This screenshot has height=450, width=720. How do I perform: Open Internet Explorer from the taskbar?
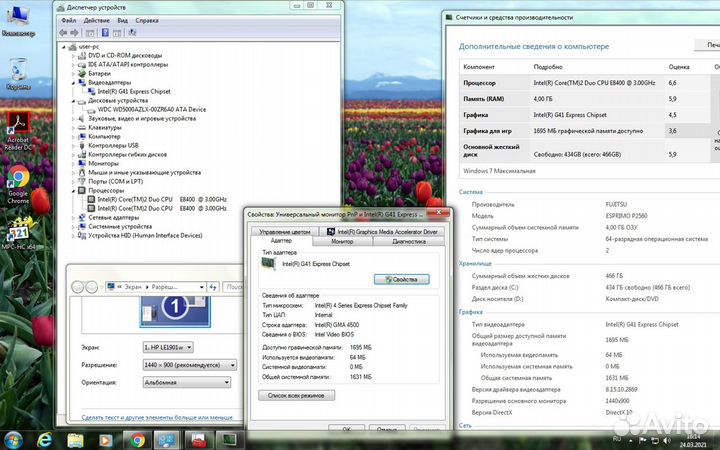point(45,440)
